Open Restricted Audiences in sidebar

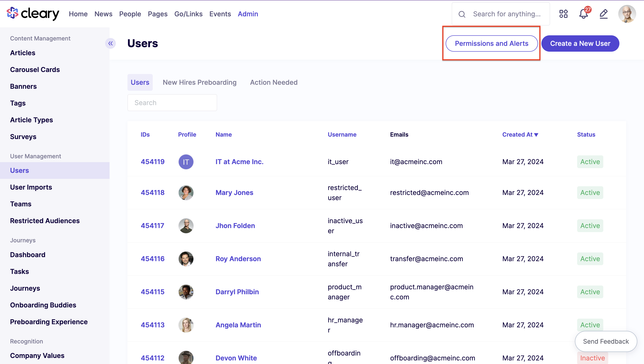click(x=45, y=221)
